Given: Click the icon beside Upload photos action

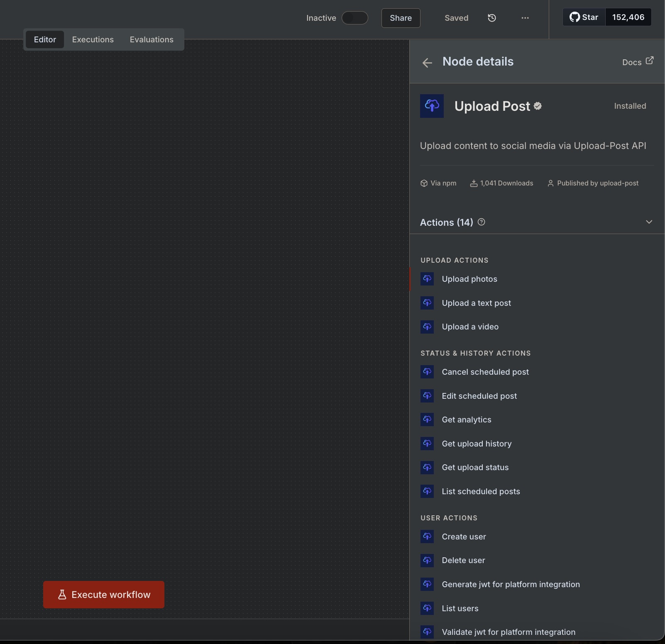Looking at the screenshot, I should [427, 279].
